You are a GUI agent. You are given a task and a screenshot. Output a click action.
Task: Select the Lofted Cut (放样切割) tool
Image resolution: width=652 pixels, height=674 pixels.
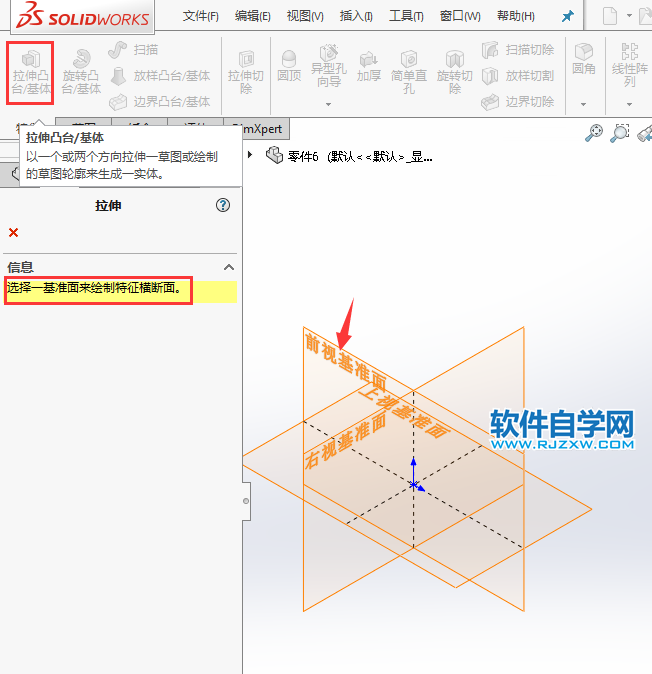[x=518, y=76]
